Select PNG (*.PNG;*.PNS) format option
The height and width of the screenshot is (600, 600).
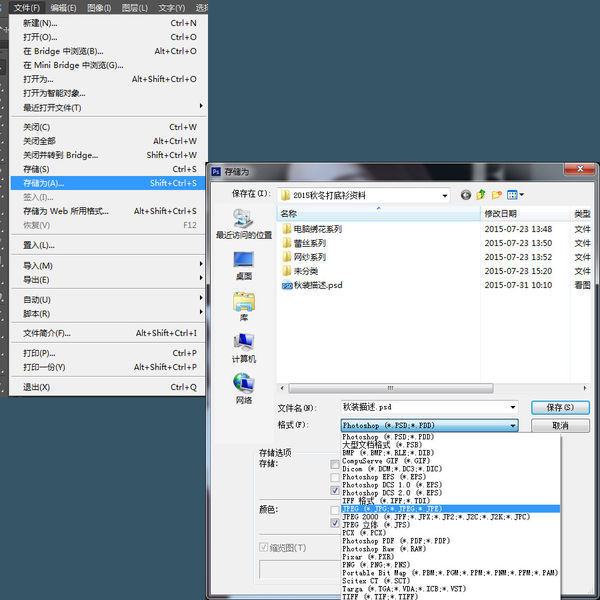[x=450, y=564]
